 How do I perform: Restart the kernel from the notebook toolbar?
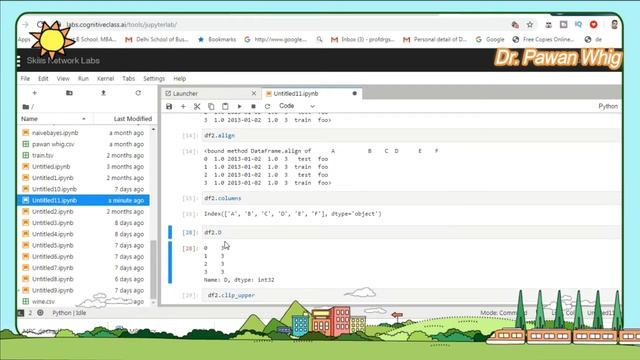(267, 107)
